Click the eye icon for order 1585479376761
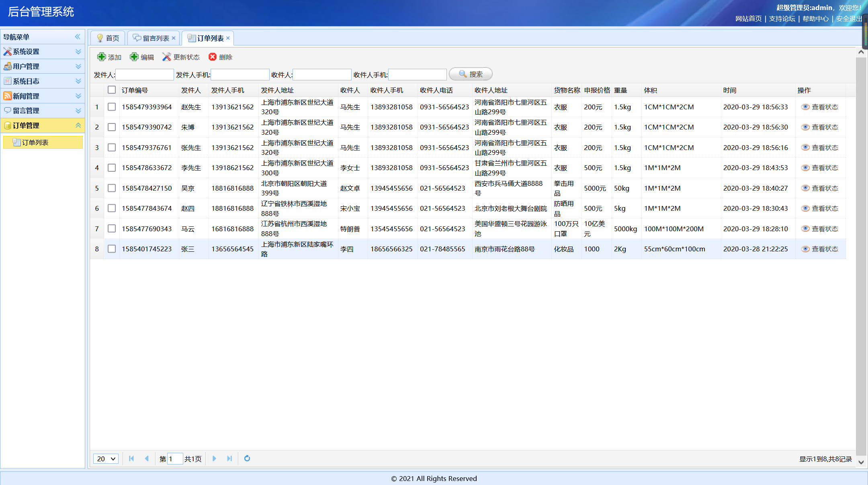 805,148
